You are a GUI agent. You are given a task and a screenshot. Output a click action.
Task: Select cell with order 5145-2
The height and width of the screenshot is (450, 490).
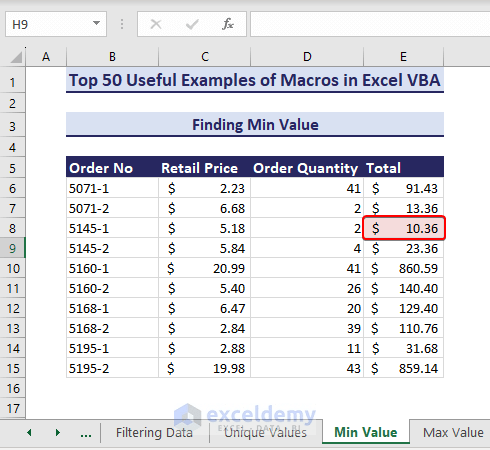pos(112,248)
